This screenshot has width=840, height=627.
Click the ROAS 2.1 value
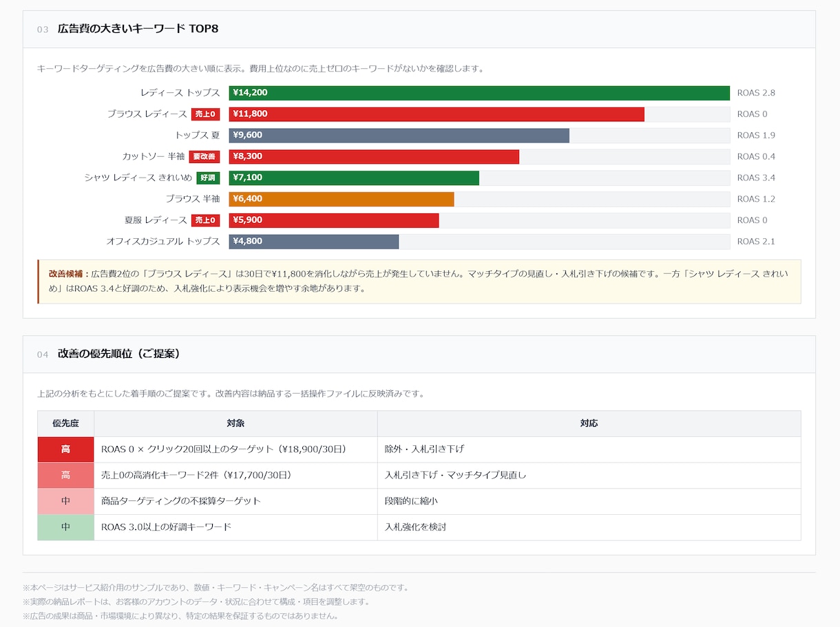(756, 242)
